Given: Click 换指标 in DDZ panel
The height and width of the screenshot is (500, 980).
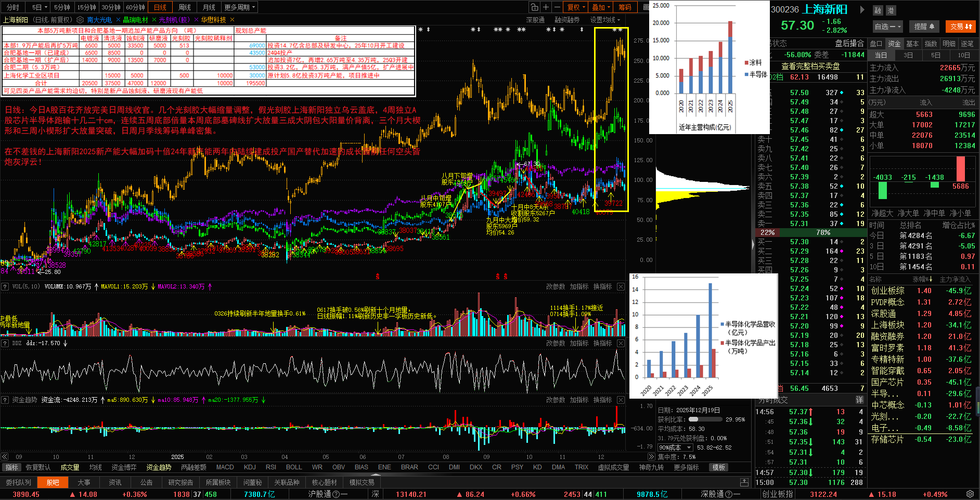Looking at the screenshot, I should click(602, 344).
